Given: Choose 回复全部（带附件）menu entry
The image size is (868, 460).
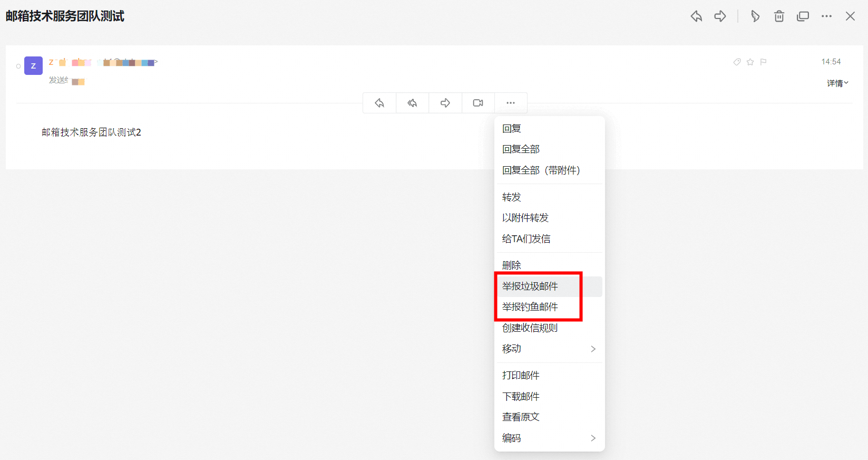Looking at the screenshot, I should [x=549, y=170].
